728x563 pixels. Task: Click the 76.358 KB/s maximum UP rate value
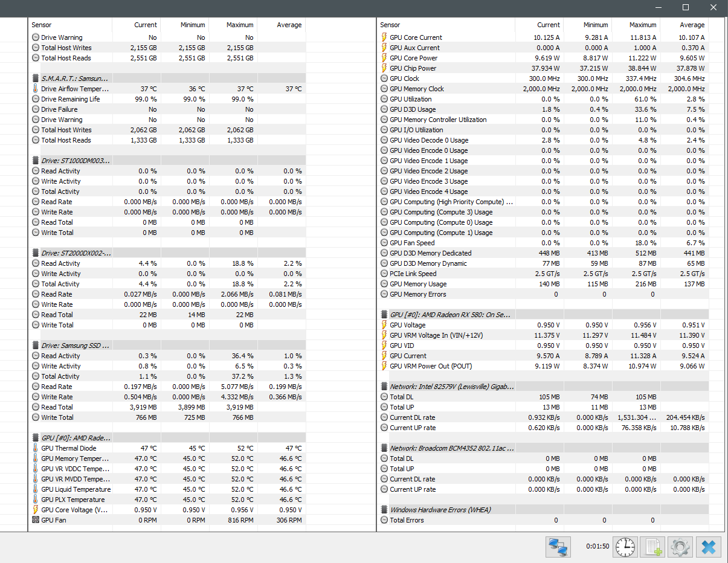pos(639,428)
